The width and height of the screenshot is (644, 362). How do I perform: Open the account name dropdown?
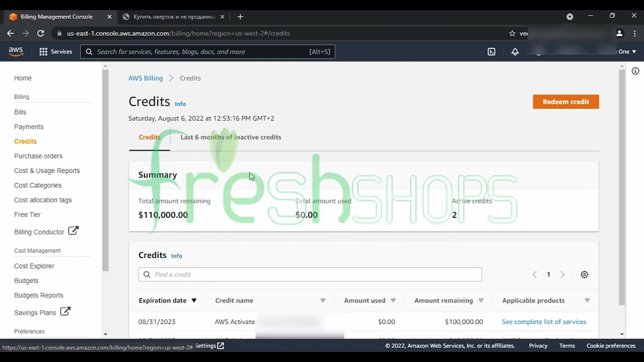point(627,52)
